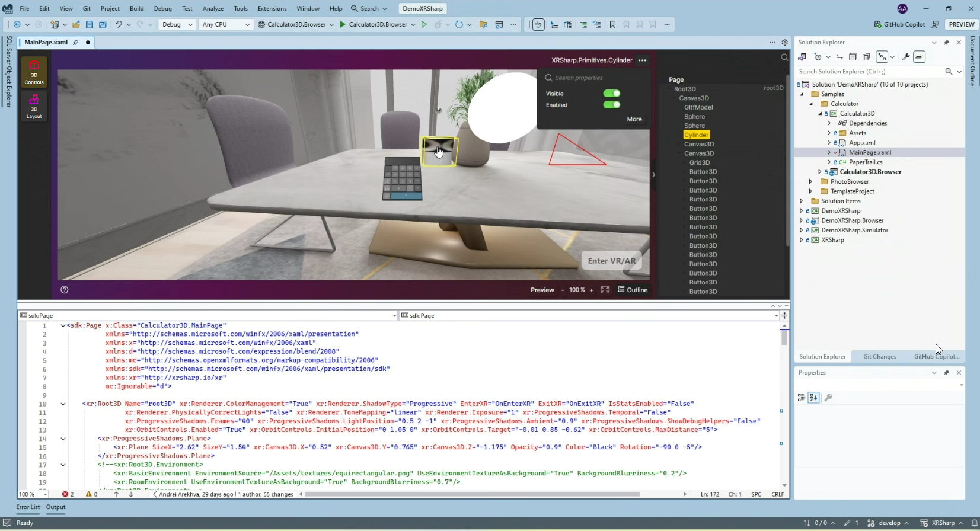Click More in the properties popup

[634, 119]
